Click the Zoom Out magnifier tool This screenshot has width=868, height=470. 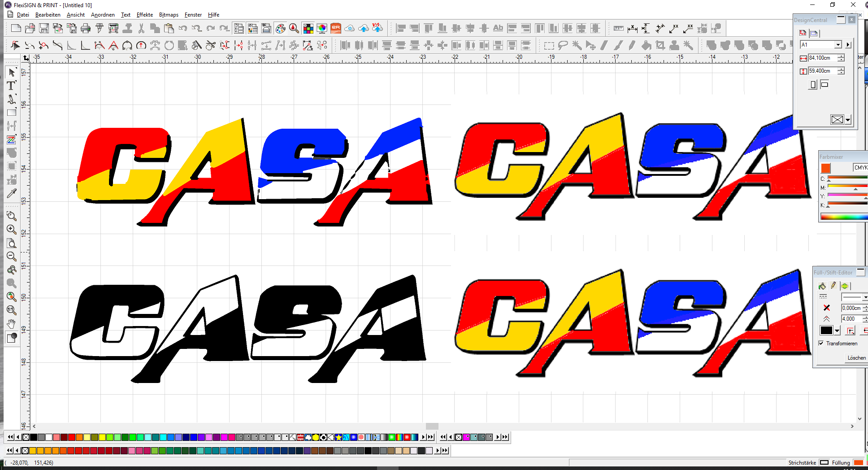point(12,257)
